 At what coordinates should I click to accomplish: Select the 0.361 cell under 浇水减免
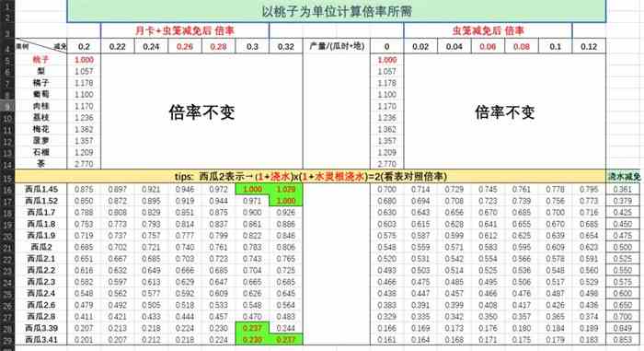[623, 189]
